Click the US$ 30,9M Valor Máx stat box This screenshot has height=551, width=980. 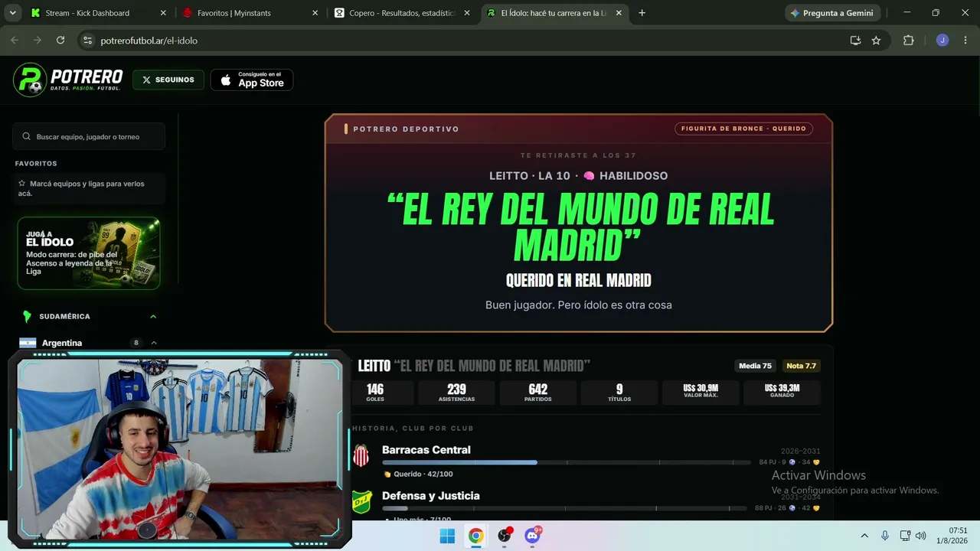pyautogui.click(x=701, y=393)
